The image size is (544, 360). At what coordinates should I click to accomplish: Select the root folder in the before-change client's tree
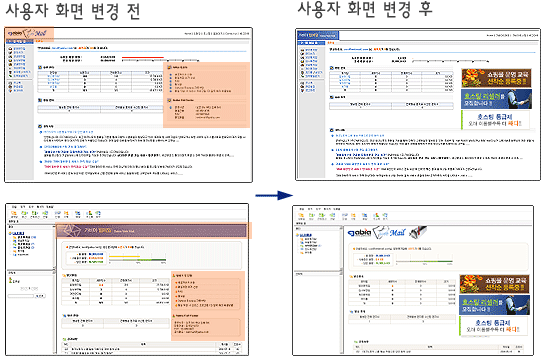pyautogui.click(x=18, y=233)
